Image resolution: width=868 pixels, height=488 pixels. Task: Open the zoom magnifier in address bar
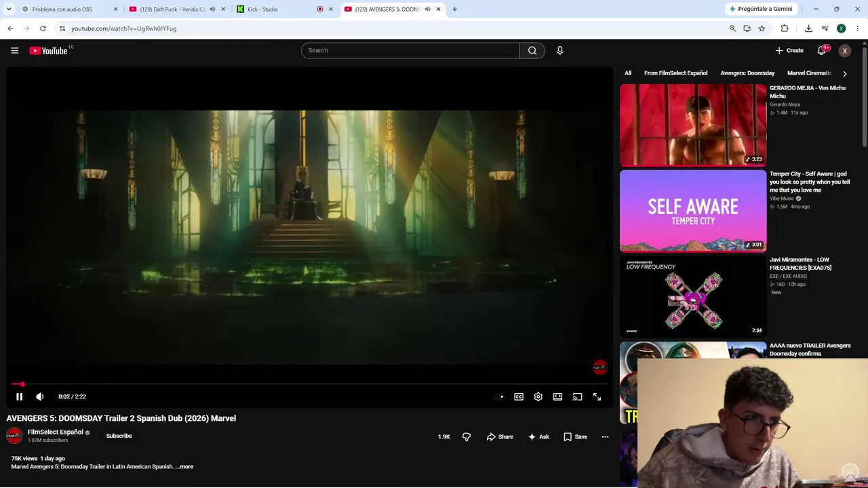tap(732, 28)
